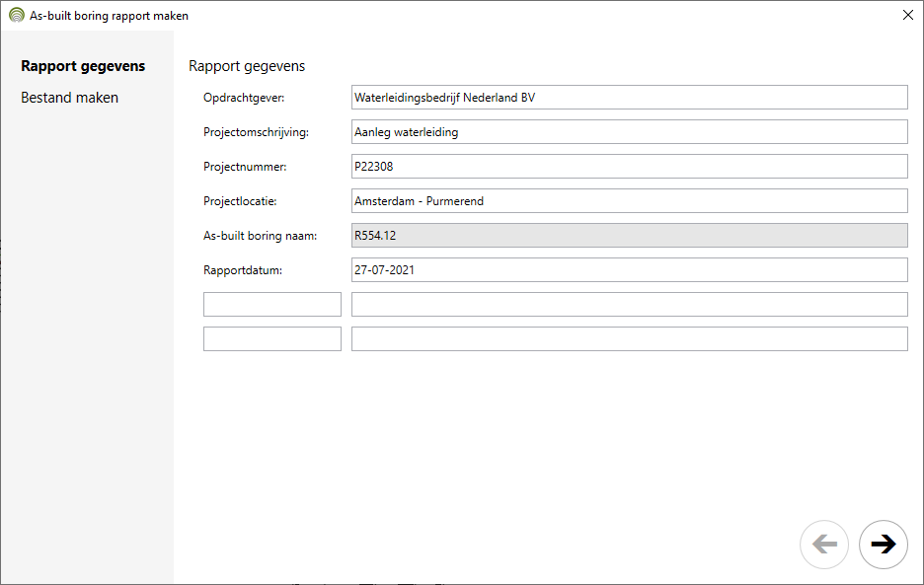
Task: Click the As-built boring naam: label
Action: pos(260,236)
